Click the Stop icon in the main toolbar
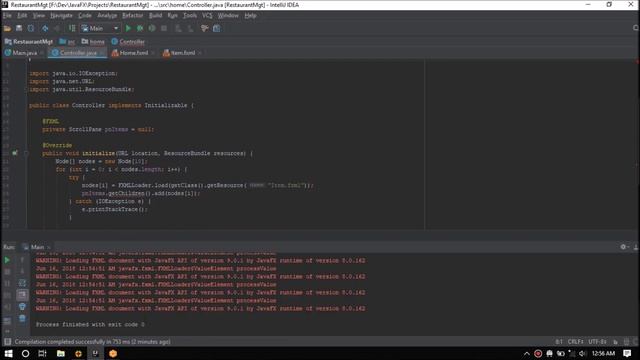The width and height of the screenshot is (640, 360). (x=164, y=28)
